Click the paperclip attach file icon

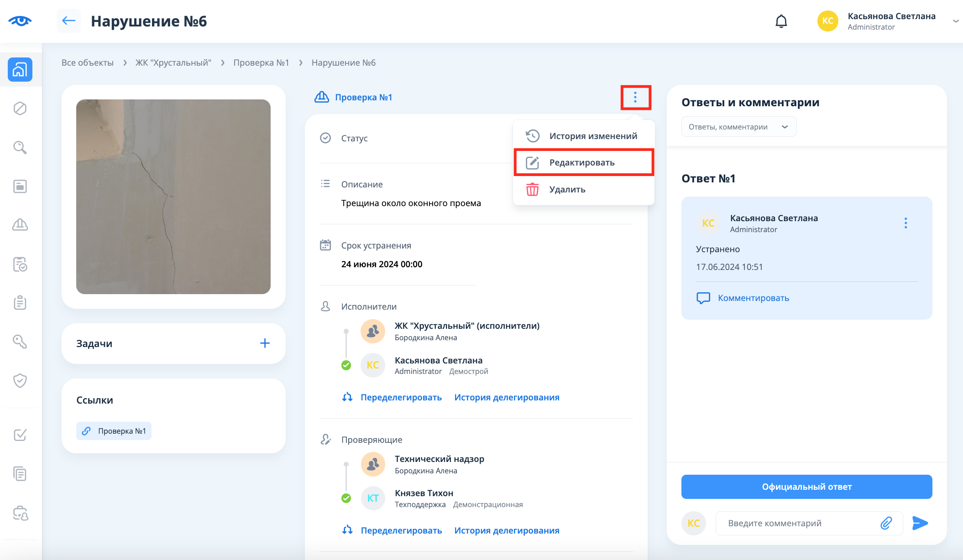coord(886,523)
